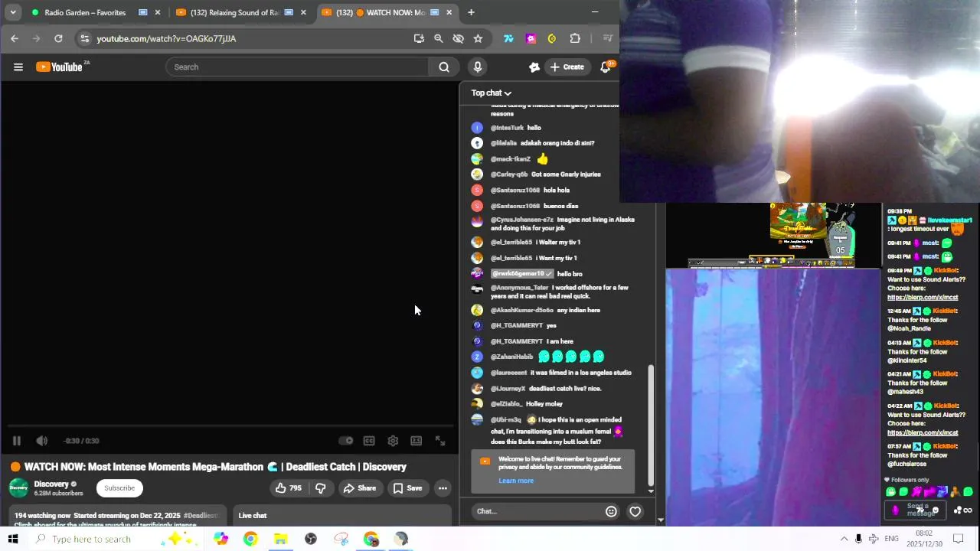Show hidden system tray icons
Screen dimensions: 980x551
[844, 539]
